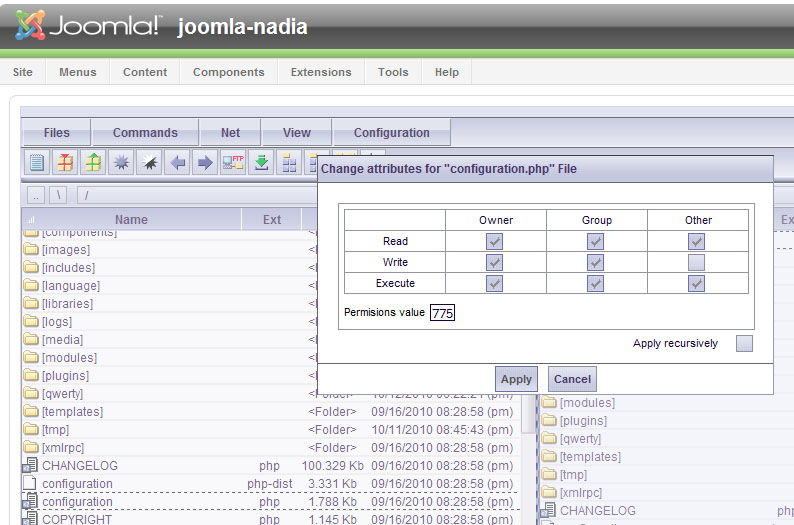Screen dimensions: 794x525
Task: Click the purple starburst select-all icon
Action: click(122, 163)
